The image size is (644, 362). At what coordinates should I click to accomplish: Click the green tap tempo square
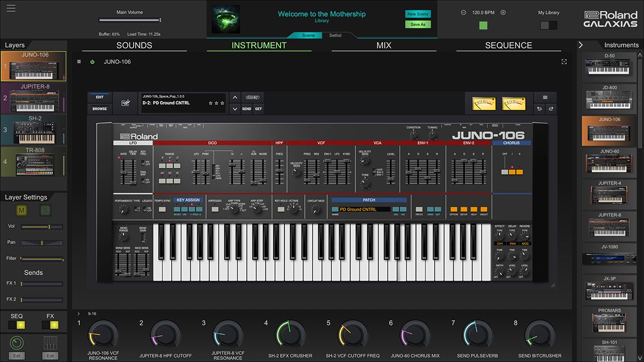483,25
